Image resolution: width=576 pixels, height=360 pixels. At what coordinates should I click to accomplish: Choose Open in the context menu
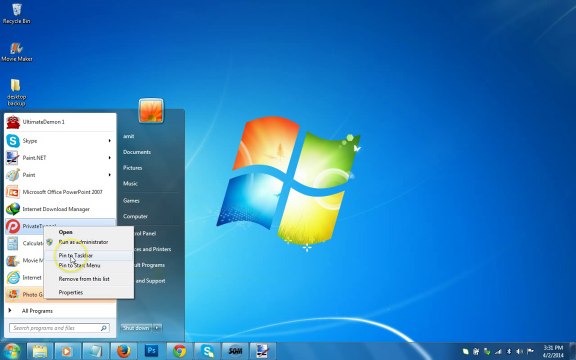point(89,232)
